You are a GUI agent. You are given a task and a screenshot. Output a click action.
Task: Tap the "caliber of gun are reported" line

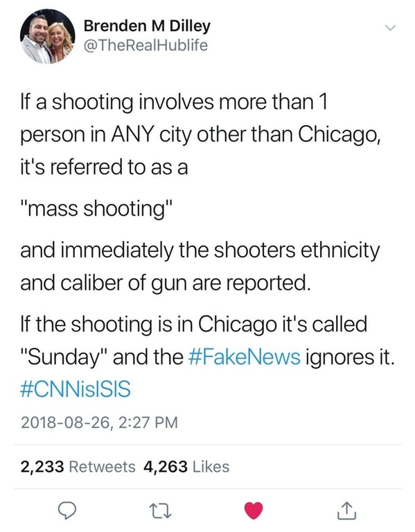166,283
